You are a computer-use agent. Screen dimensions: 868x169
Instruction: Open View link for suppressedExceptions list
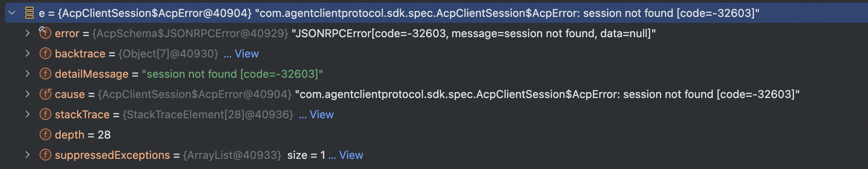351,155
